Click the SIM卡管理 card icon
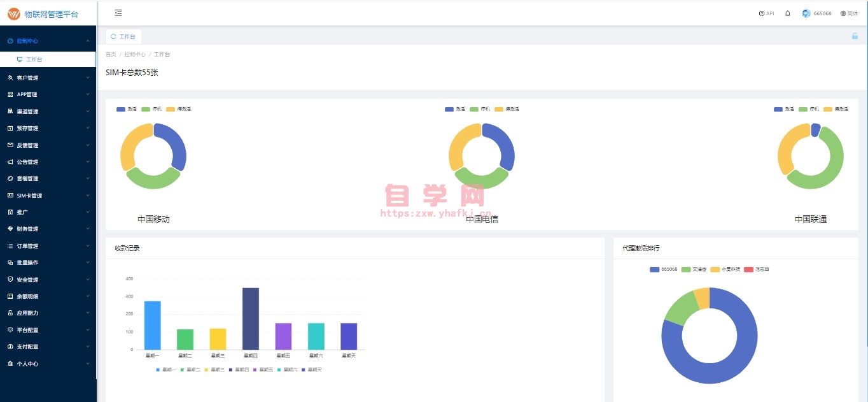Screen dimensions: 868x402 coord(10,196)
